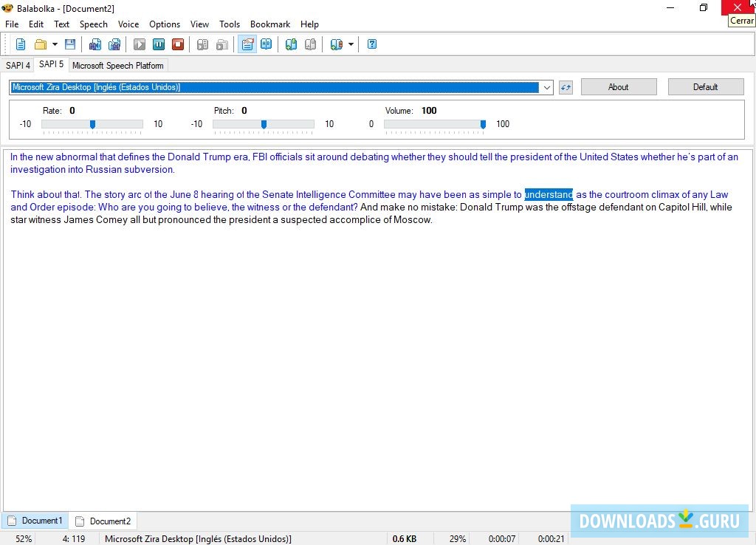
Task: Click the 0:00:07 elapsed time status
Action: (502, 539)
